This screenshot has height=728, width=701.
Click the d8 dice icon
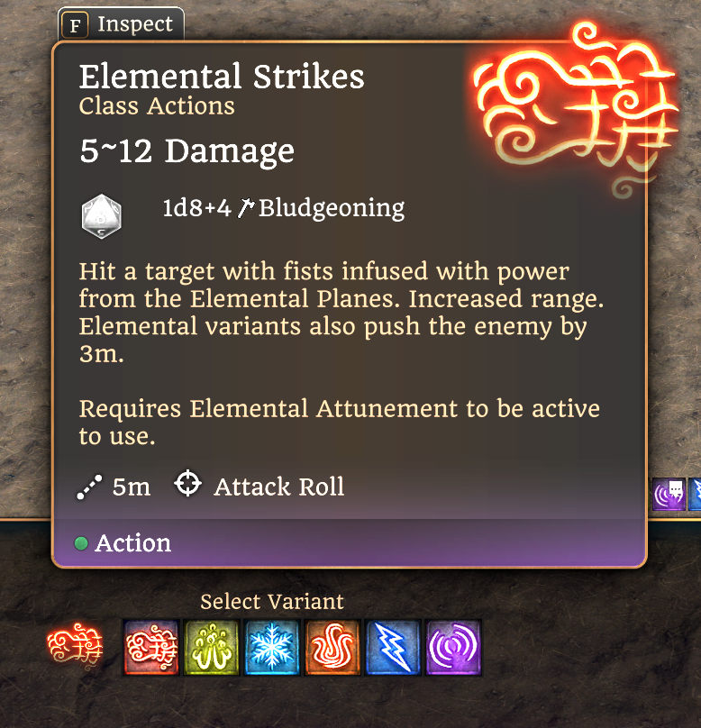click(x=101, y=216)
